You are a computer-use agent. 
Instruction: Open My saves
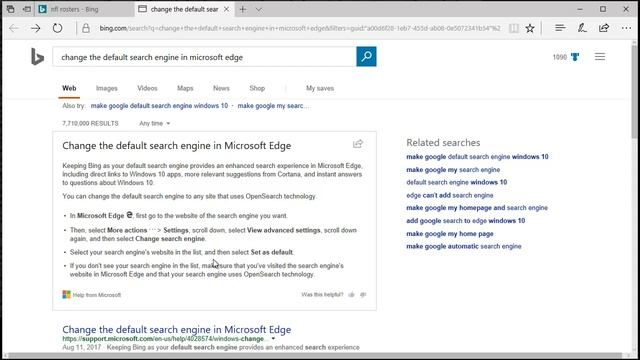(320, 88)
